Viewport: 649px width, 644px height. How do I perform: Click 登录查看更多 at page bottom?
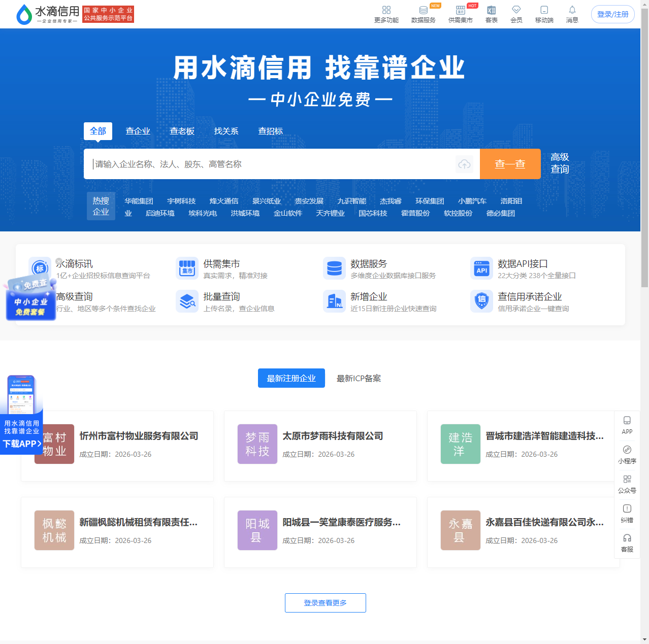(x=325, y=603)
